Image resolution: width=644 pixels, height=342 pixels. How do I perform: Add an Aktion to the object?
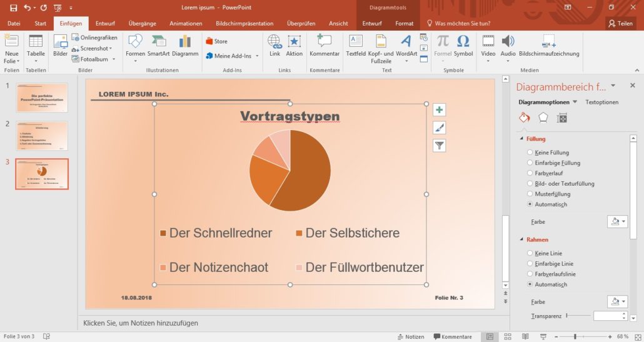pyautogui.click(x=294, y=46)
